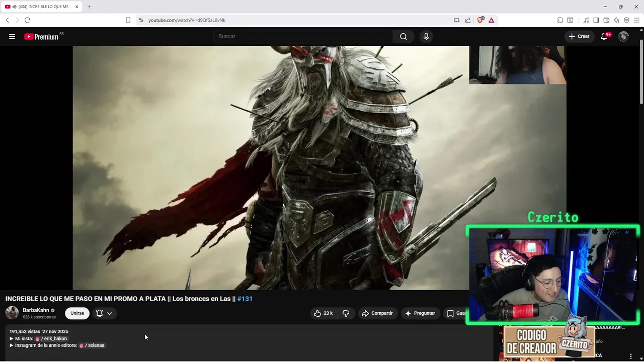Open the extensions puzzle icon

560,20
